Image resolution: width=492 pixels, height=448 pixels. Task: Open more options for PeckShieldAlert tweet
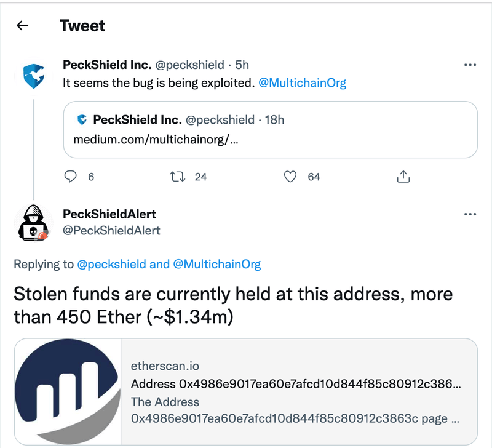click(470, 214)
